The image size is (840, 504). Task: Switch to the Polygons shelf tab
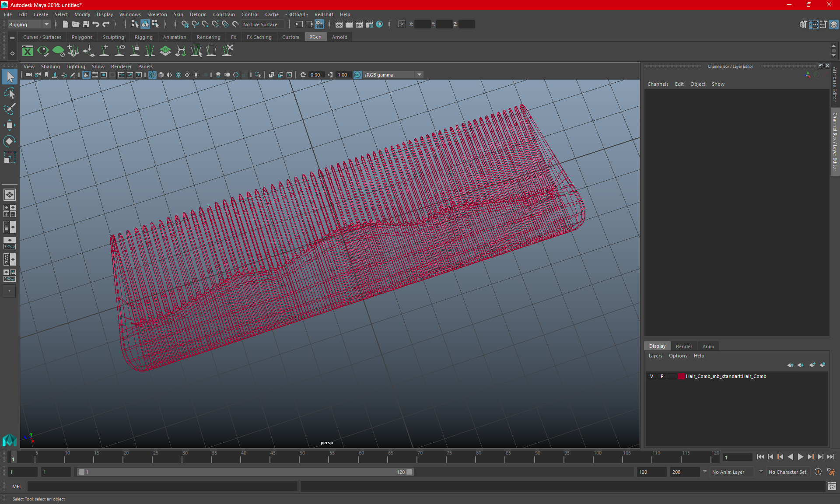pos(82,37)
